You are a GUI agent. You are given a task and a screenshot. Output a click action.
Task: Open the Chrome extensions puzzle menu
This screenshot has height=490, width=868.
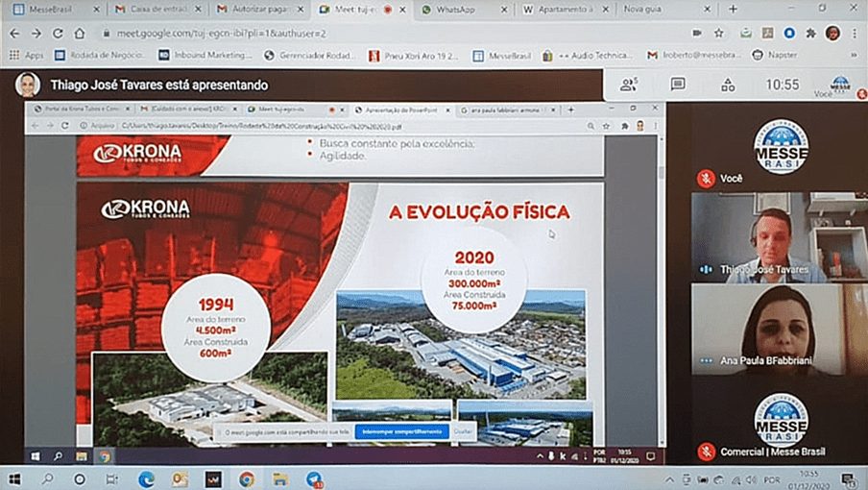tap(810, 34)
